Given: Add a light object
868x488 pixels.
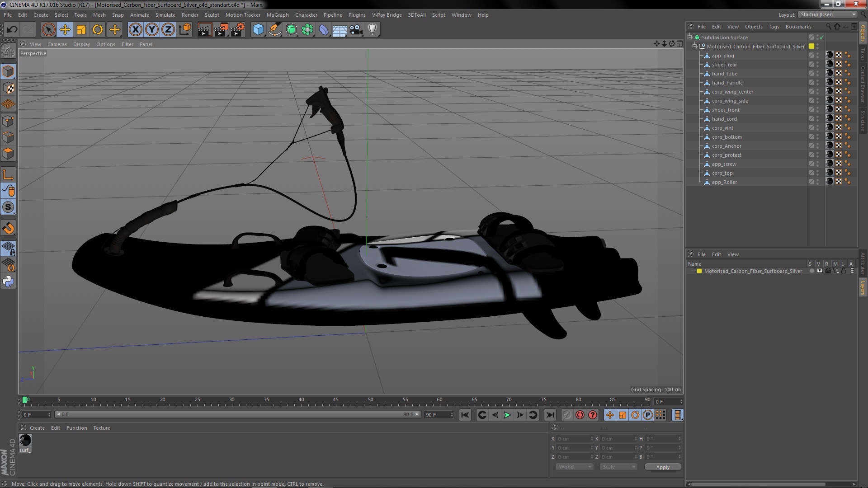Looking at the screenshot, I should pos(372,30).
